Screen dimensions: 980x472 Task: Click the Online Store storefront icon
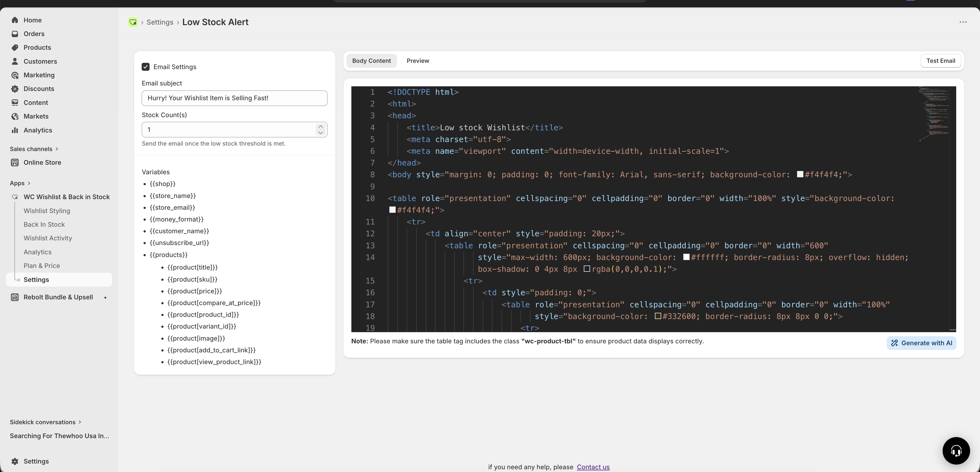(15, 163)
